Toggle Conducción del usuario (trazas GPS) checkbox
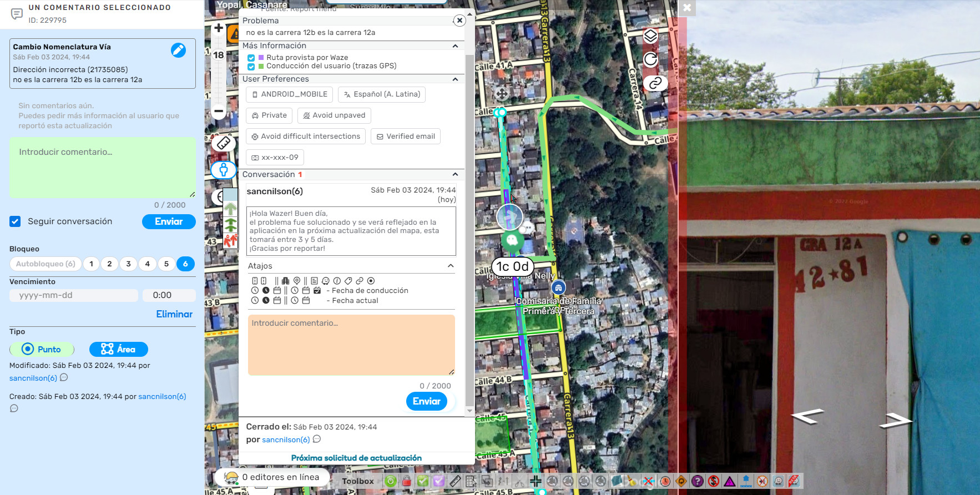 (x=251, y=67)
